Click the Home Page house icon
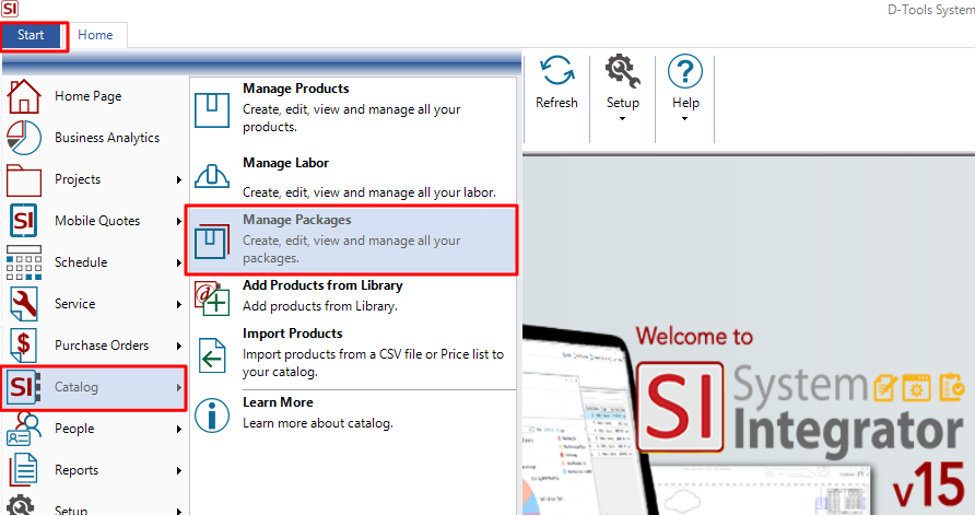The width and height of the screenshot is (977, 516). point(24,96)
